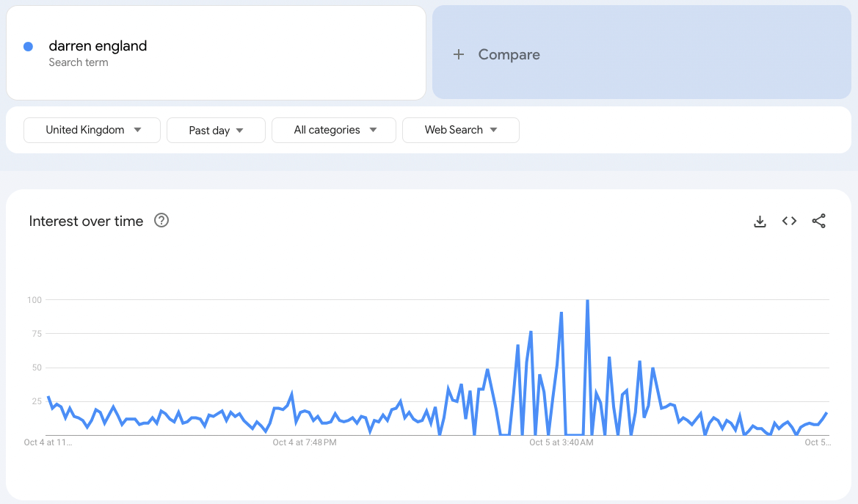Select the darren england search term card
This screenshot has width=858, height=504.
point(216,52)
